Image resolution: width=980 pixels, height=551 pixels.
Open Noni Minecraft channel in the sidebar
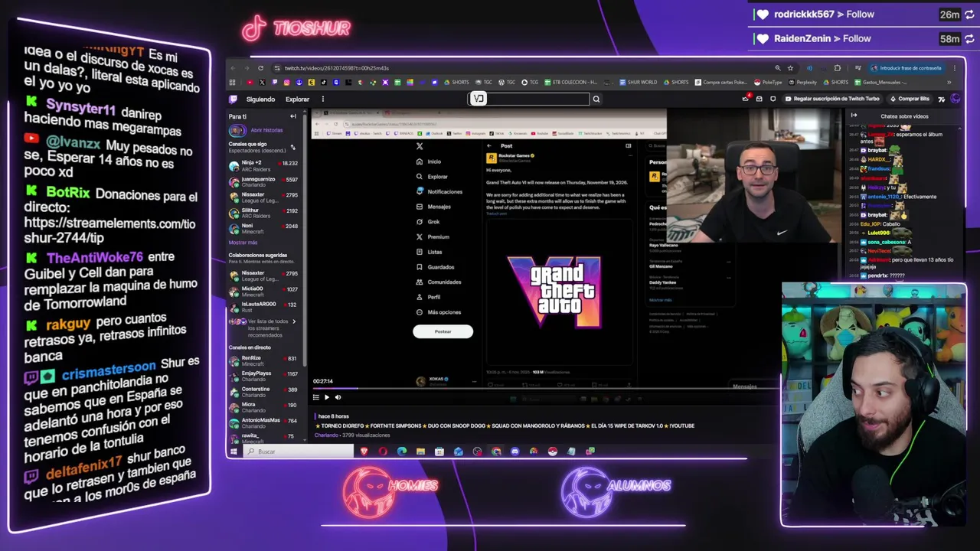pos(264,228)
